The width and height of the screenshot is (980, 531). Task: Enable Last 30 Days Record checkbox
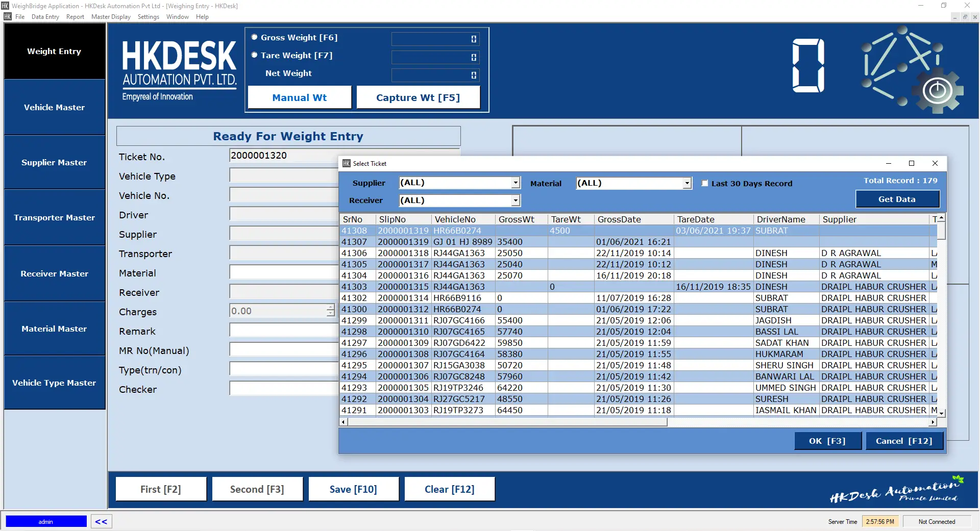705,183
